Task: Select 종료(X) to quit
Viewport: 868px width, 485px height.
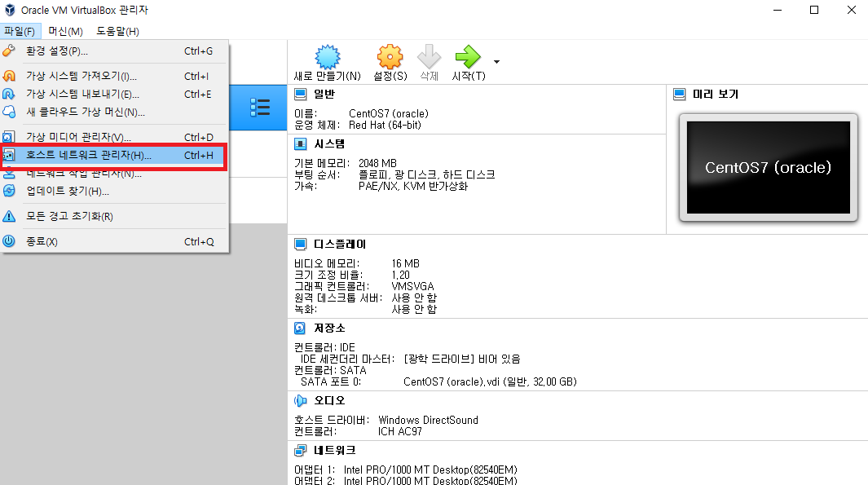Action: click(x=115, y=241)
